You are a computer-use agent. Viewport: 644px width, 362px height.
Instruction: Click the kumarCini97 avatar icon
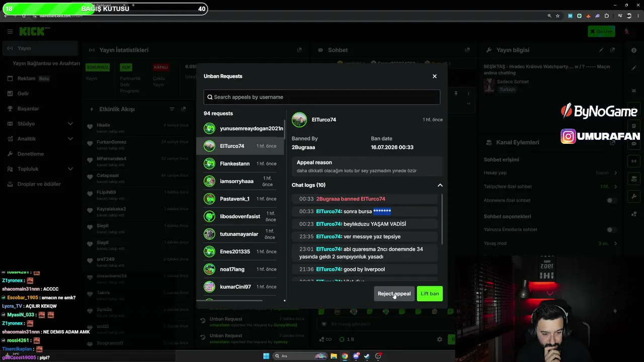click(x=209, y=287)
